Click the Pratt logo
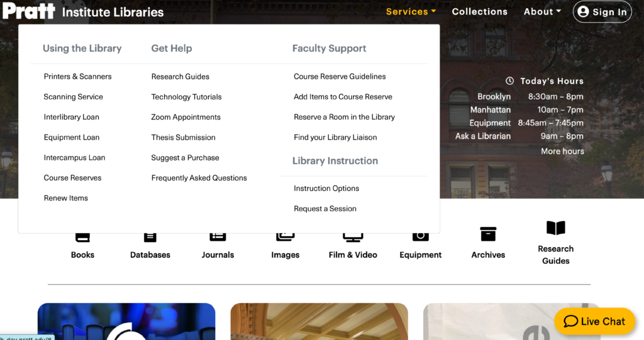Screen dimensions: 644x340 coord(29,11)
